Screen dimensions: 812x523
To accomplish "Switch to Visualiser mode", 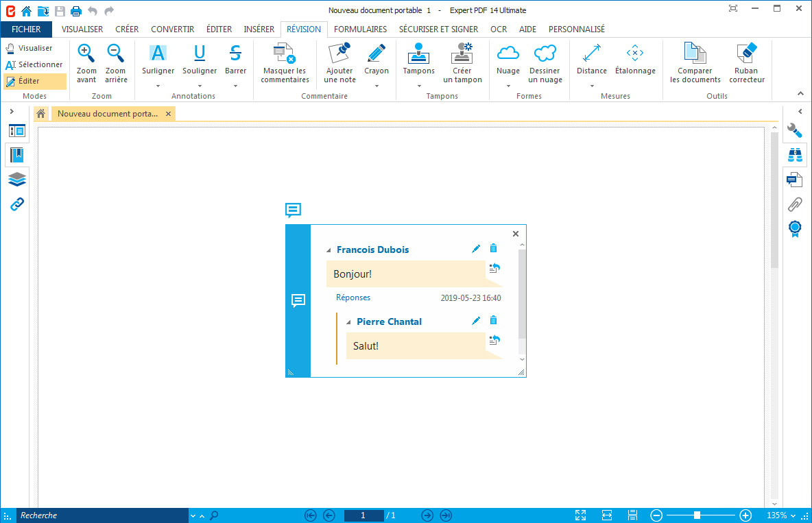I will tap(29, 48).
